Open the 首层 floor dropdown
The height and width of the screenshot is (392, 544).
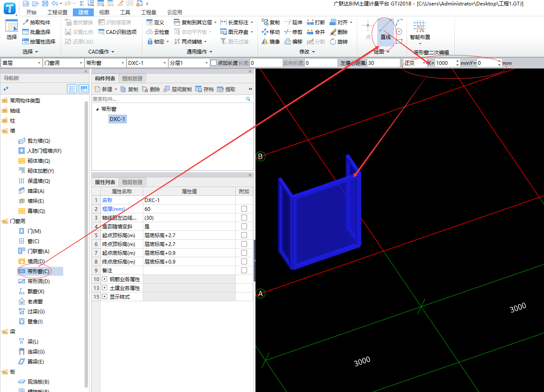21,63
